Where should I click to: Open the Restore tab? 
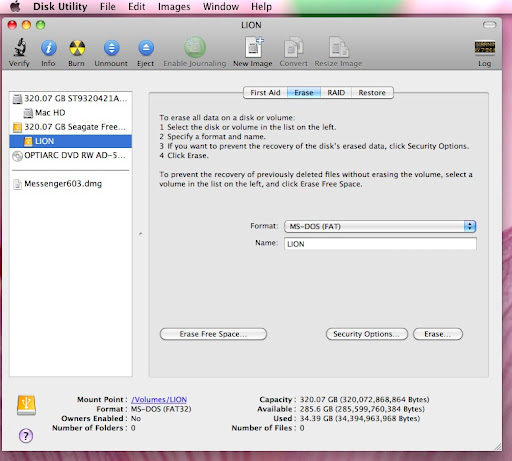pyautogui.click(x=372, y=93)
